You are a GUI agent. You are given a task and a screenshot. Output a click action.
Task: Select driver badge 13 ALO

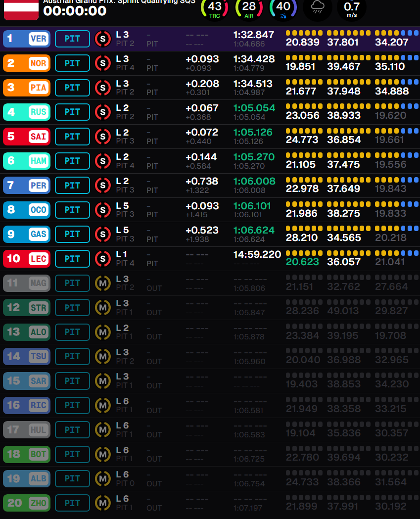27,332
